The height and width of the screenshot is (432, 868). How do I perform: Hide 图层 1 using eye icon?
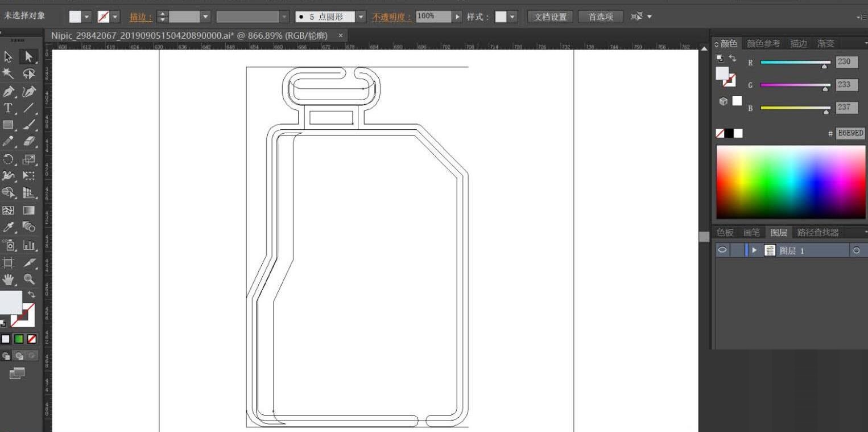[x=722, y=250]
